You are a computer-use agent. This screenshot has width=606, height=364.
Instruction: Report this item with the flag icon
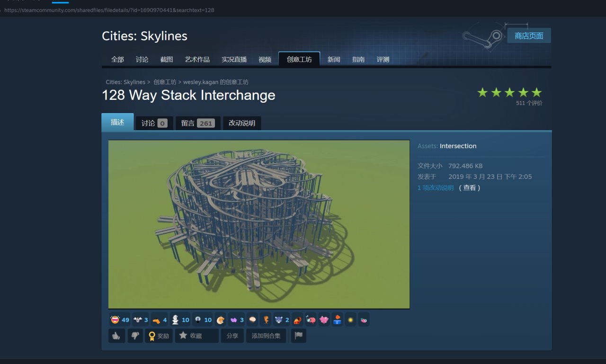298,336
